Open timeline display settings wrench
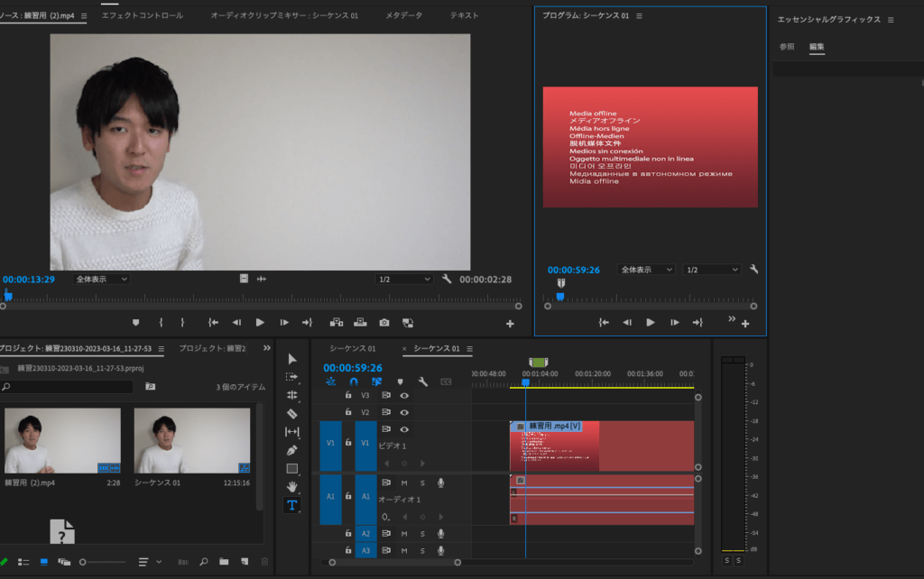The width and height of the screenshot is (924, 579). coord(422,381)
